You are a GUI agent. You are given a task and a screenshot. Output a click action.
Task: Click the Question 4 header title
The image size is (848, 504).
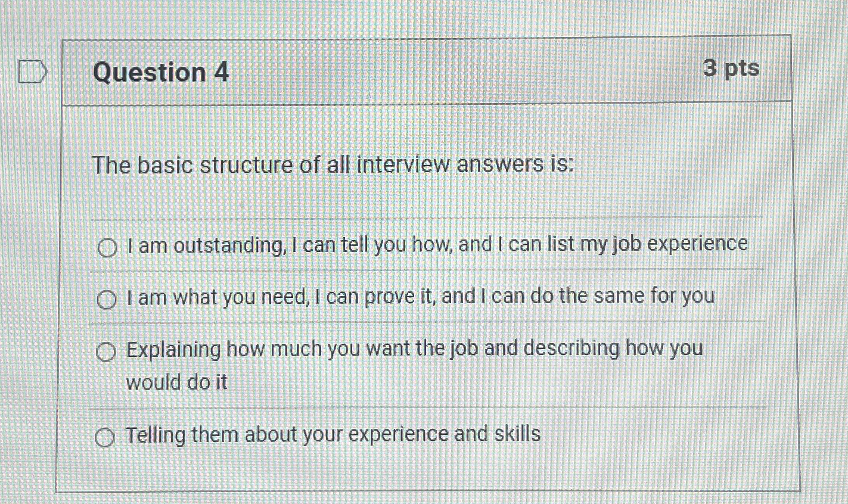point(162,73)
